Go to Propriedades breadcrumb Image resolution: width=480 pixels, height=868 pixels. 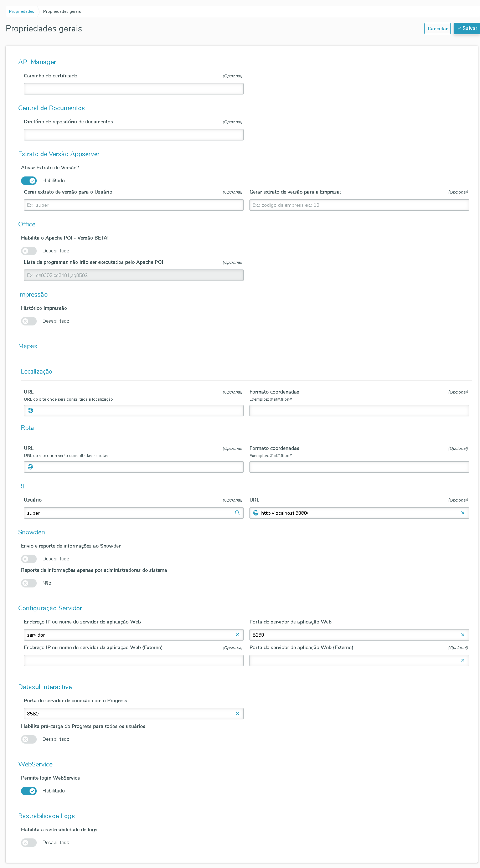(21, 11)
